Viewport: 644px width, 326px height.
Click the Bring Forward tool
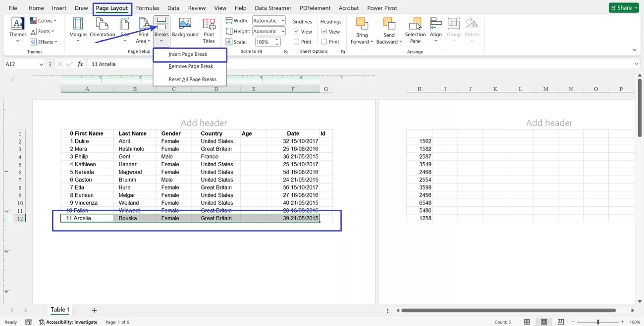tap(362, 30)
